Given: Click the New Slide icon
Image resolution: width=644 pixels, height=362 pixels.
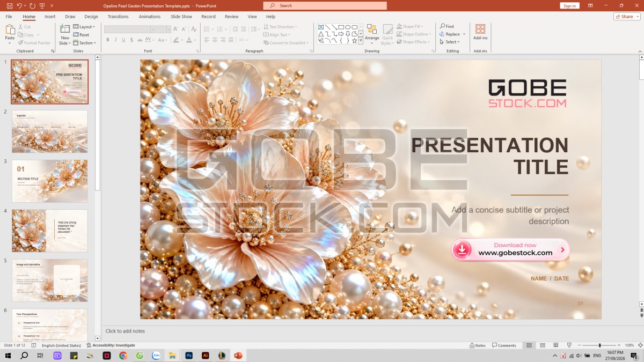Looking at the screenshot, I should coord(65,29).
